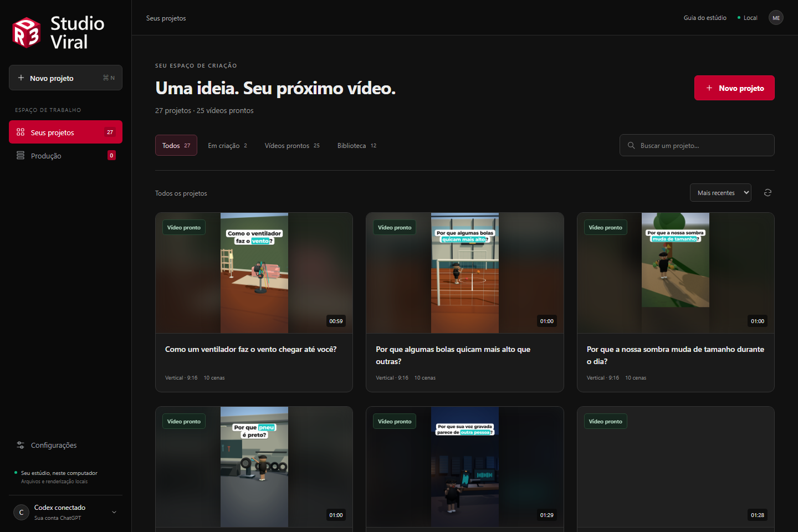Viewport: 798px width, 532px height.
Task: Click the 27 badge on Seus projetos
Action: pos(110,132)
